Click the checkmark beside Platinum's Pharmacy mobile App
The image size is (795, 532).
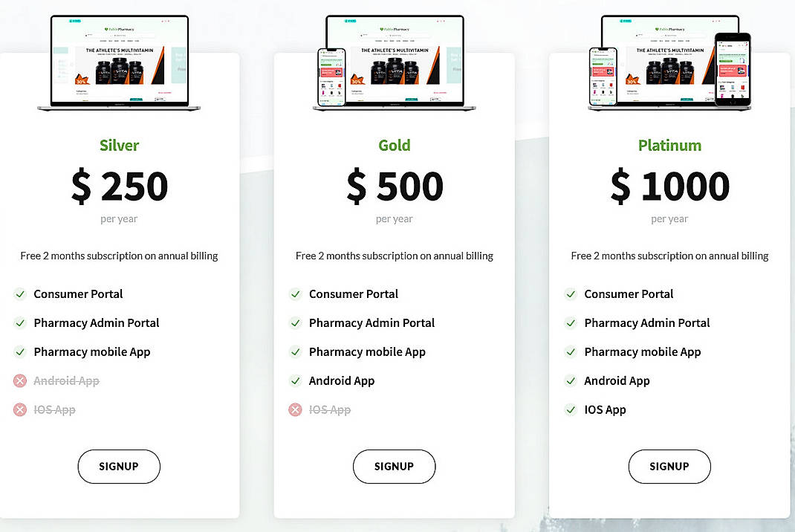tap(570, 351)
